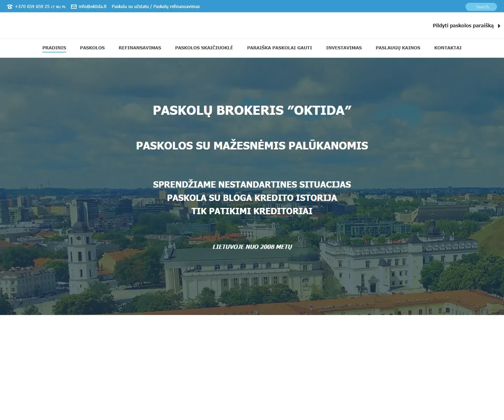Click the Search input field
Image resolution: width=504 pixels, height=420 pixels.
click(x=481, y=7)
